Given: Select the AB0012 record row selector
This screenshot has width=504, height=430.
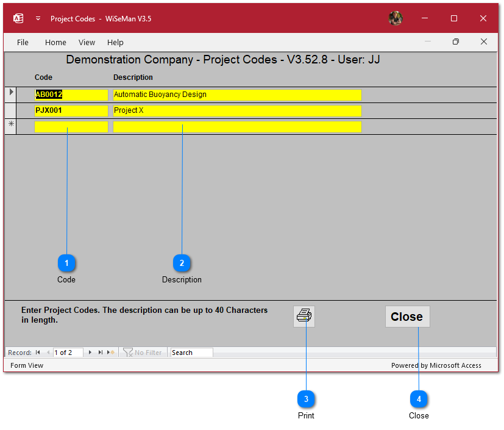Looking at the screenshot, I should tap(10, 95).
